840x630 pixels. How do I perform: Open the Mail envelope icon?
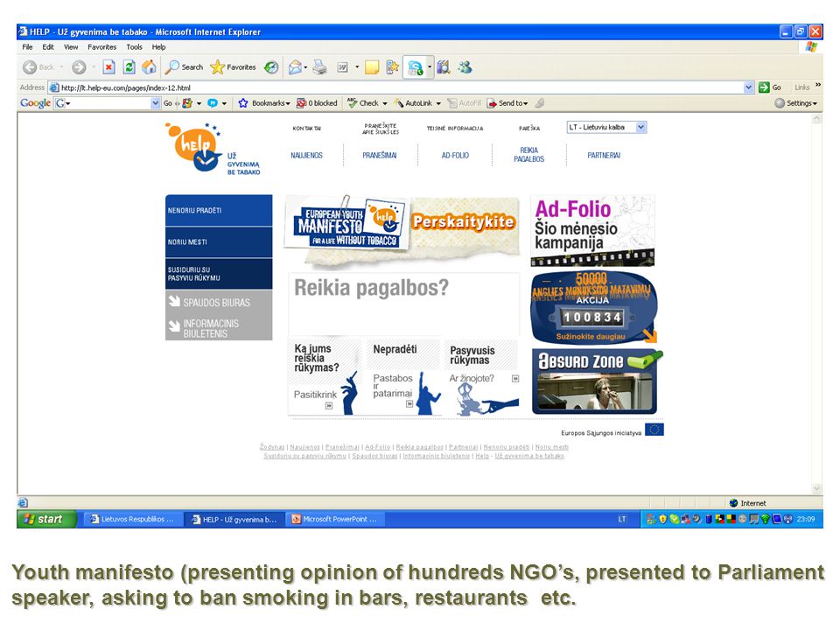[295, 67]
